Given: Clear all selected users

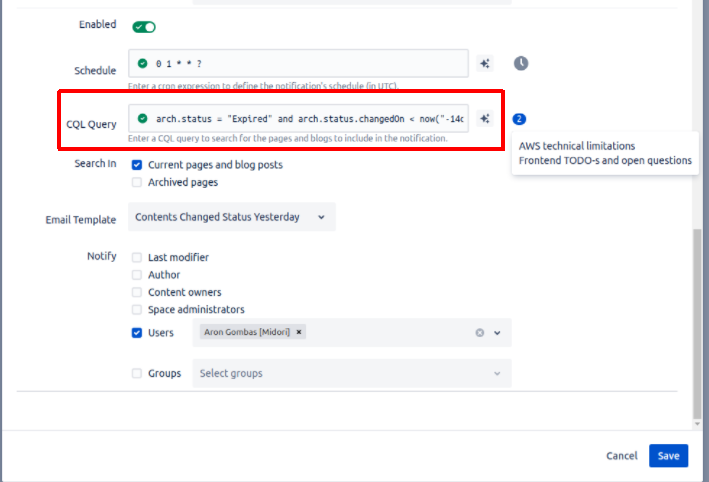Looking at the screenshot, I should coord(480,333).
